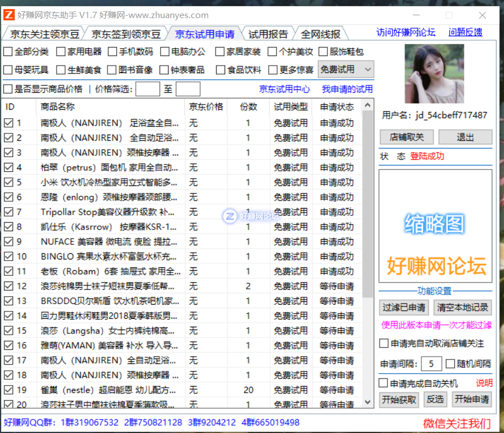This screenshot has width=504, height=433.
Task: Click the 开始获取 button
Action: point(399,400)
